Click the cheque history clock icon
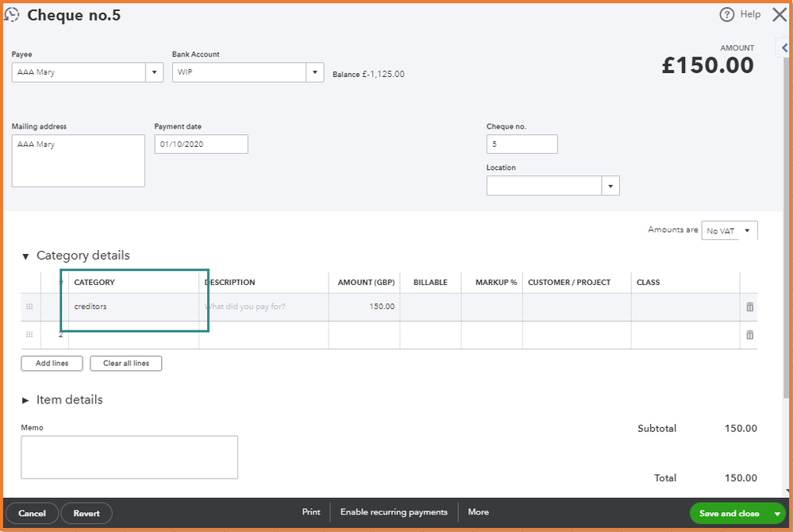The height and width of the screenshot is (532, 793). point(12,15)
